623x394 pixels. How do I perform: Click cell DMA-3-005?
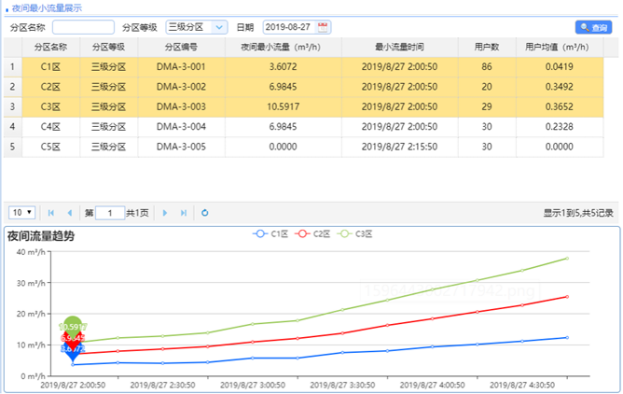tap(181, 147)
